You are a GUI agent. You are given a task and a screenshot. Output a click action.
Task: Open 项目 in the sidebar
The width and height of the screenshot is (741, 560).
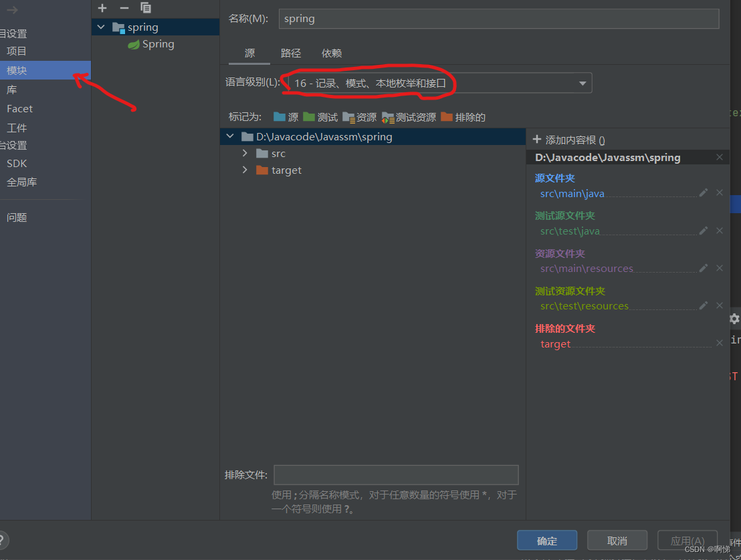pyautogui.click(x=17, y=51)
